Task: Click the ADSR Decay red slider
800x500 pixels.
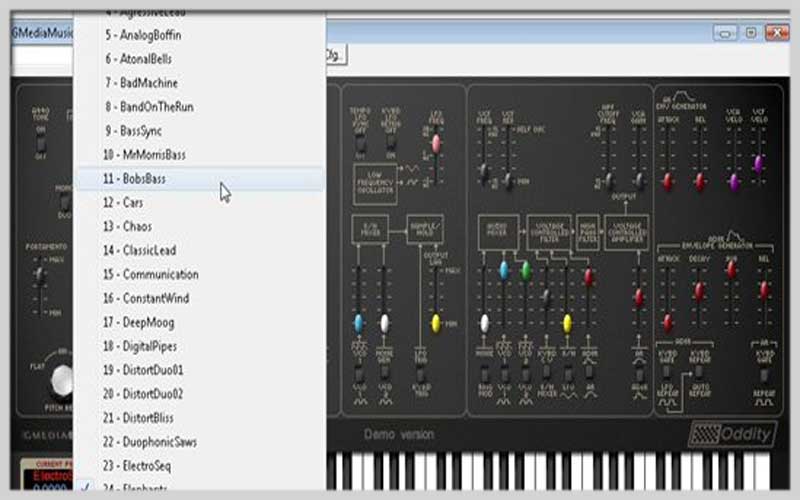Action: pos(699,292)
